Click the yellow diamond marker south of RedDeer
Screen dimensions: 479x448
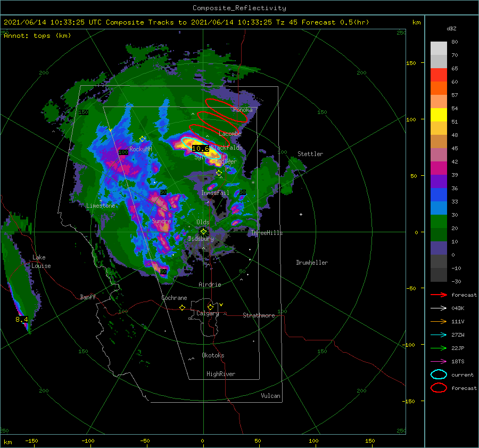tap(219, 173)
